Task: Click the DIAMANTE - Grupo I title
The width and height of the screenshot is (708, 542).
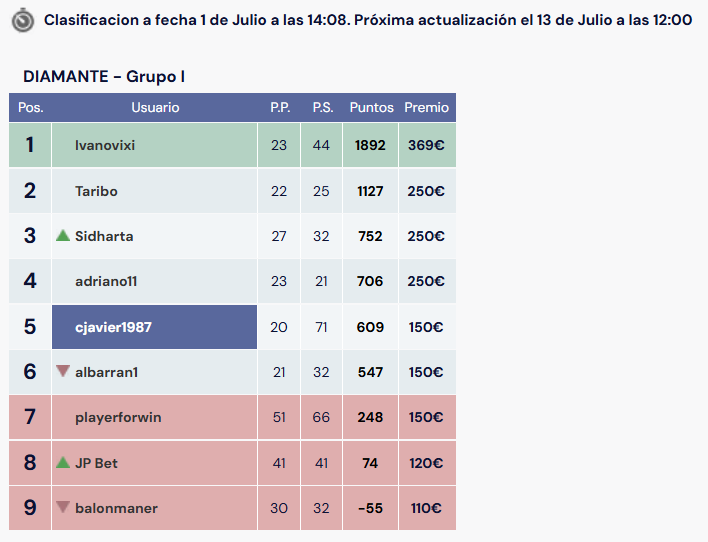Action: pos(104,76)
